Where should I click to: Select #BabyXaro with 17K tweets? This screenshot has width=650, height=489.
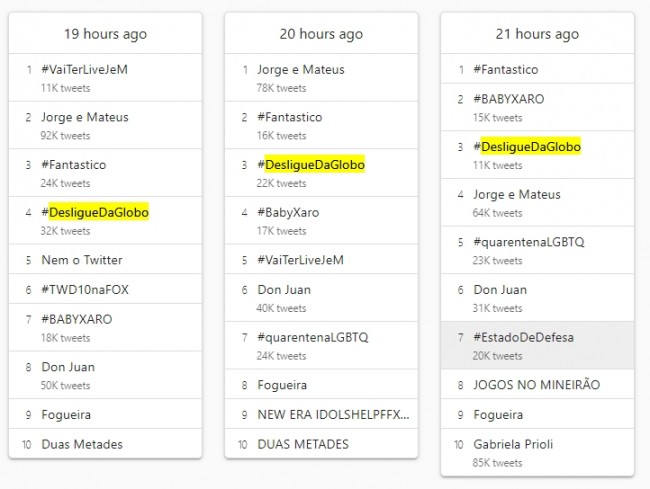click(289, 212)
